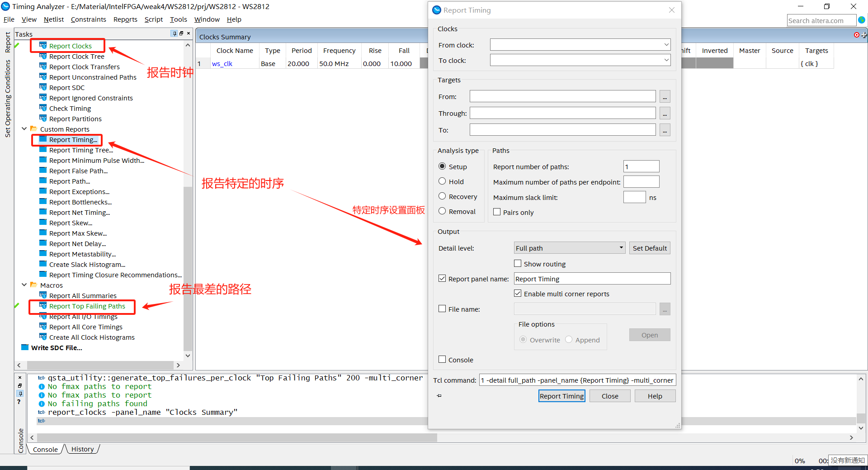Select the Hold analysis type
Screen dimensions: 868x470
coord(442,181)
